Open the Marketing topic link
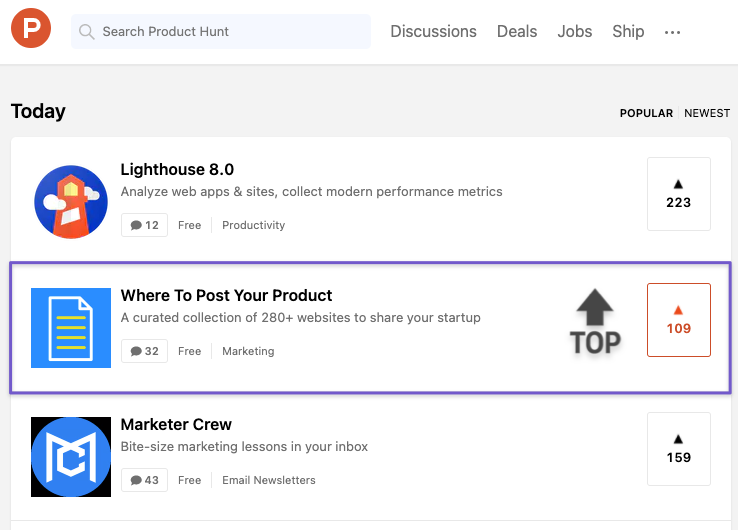 248,352
